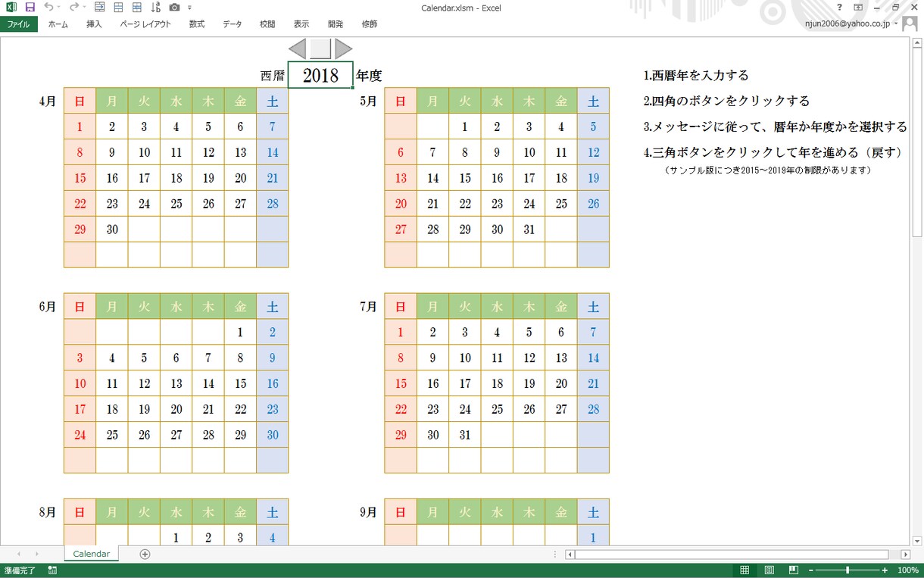This screenshot has width=924, height=578.
Task: Expand the Customize Quick Access Toolbar arrow
Action: [189, 8]
